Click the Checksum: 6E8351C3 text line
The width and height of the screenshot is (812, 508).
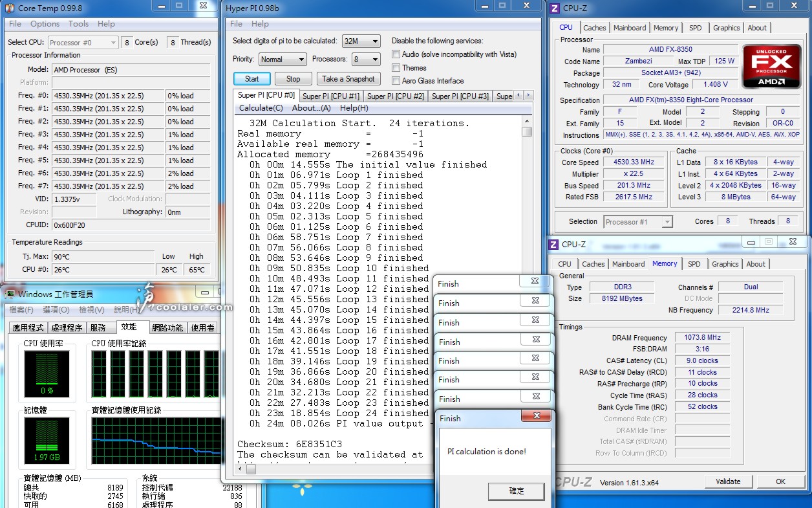click(290, 444)
